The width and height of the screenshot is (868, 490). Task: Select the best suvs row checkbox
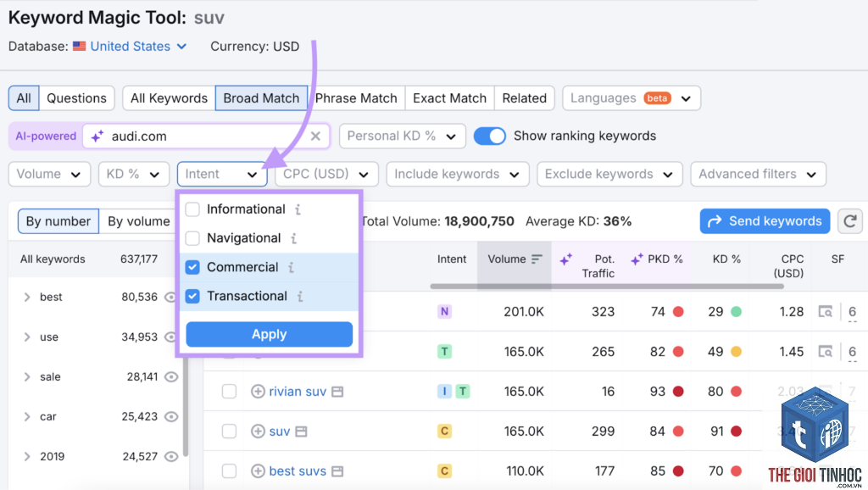(229, 471)
